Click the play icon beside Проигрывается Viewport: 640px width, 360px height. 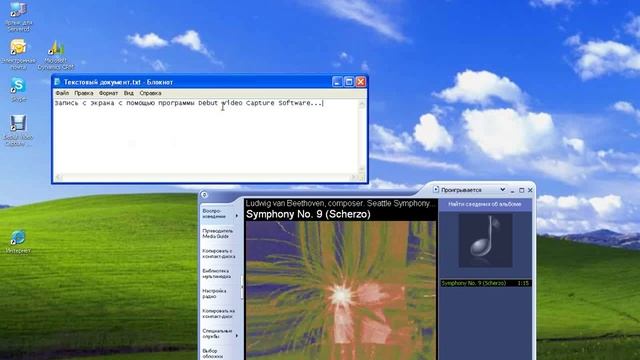(x=436, y=189)
